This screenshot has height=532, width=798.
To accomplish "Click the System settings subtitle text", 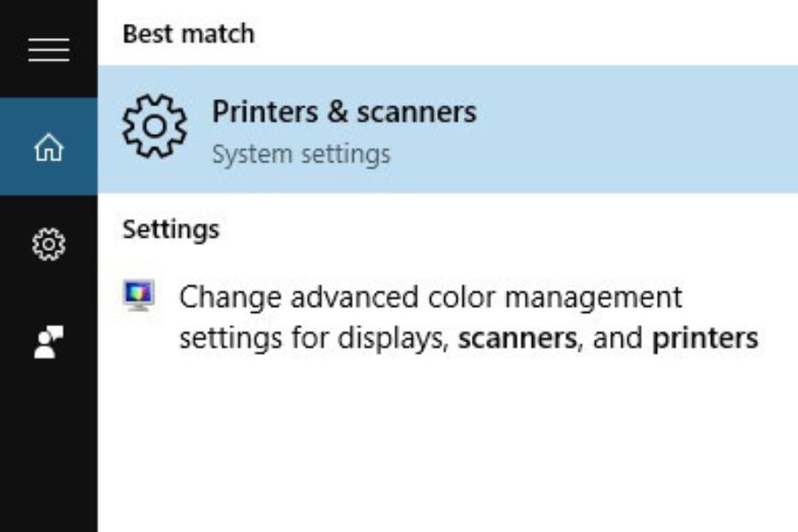I will pos(301,154).
